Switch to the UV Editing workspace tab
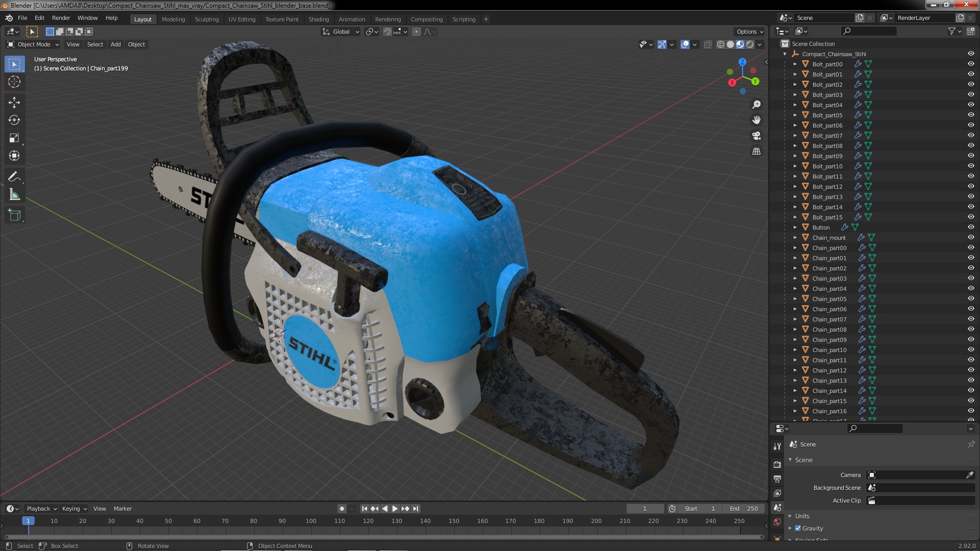This screenshot has width=980, height=551. (241, 19)
